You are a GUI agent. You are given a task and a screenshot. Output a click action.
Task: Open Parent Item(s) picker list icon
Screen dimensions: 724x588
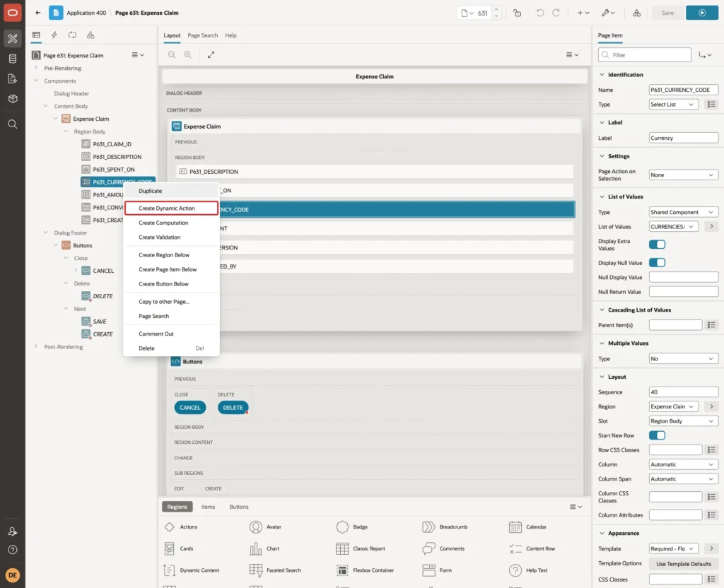711,325
